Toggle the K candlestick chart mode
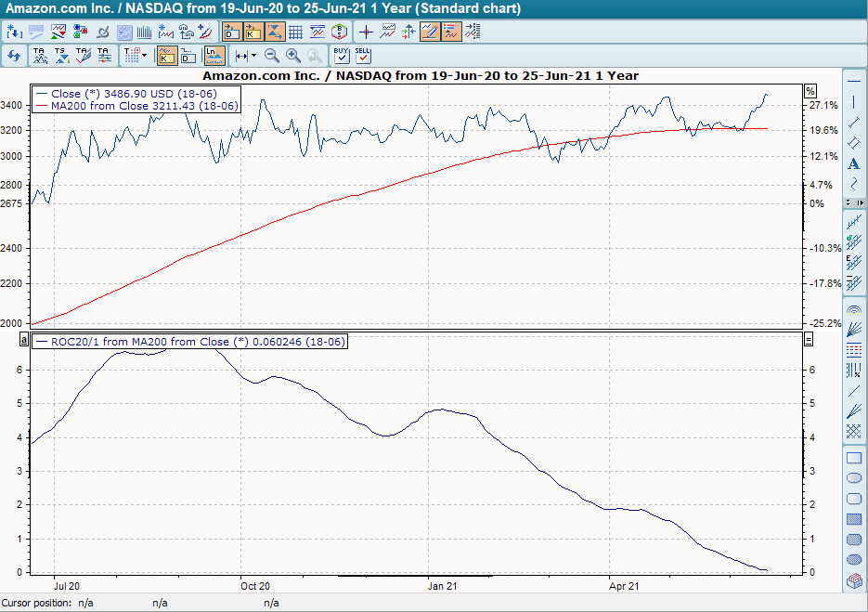The width and height of the screenshot is (868, 612). [x=167, y=56]
